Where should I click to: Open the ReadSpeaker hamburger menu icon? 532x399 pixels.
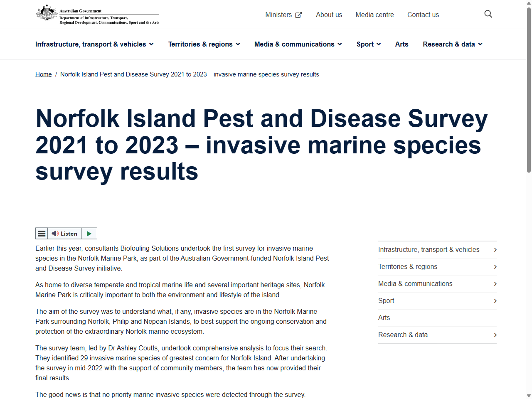pos(41,233)
